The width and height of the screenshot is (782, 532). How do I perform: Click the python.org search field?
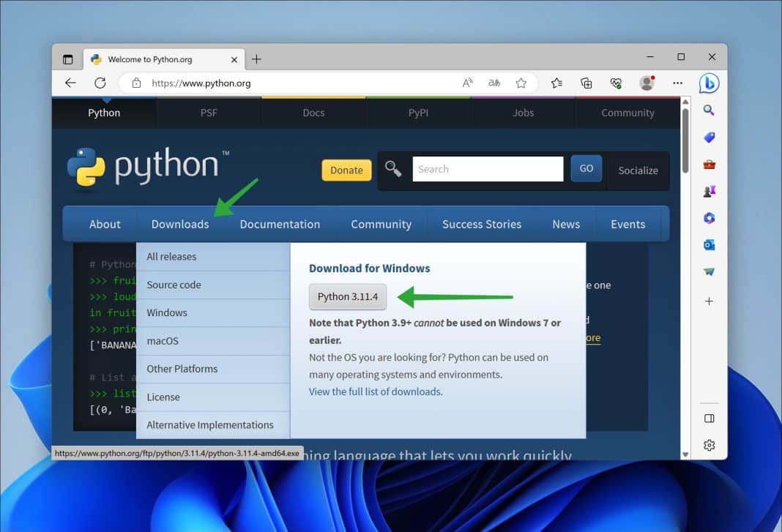[488, 168]
